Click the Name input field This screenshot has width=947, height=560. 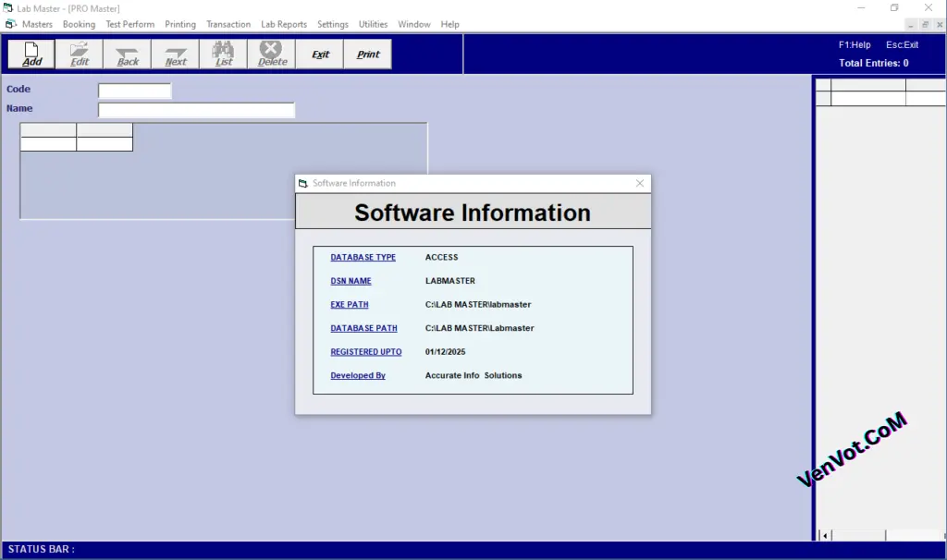196,110
